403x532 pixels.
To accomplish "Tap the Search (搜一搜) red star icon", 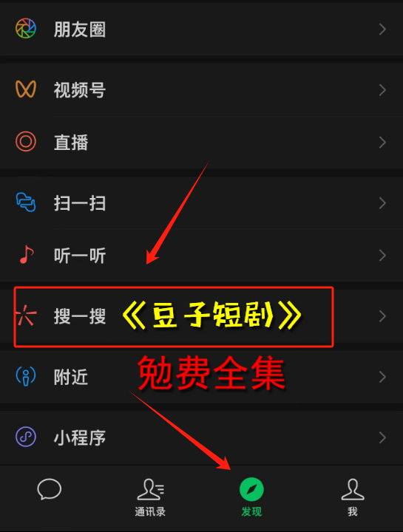I will [x=26, y=316].
